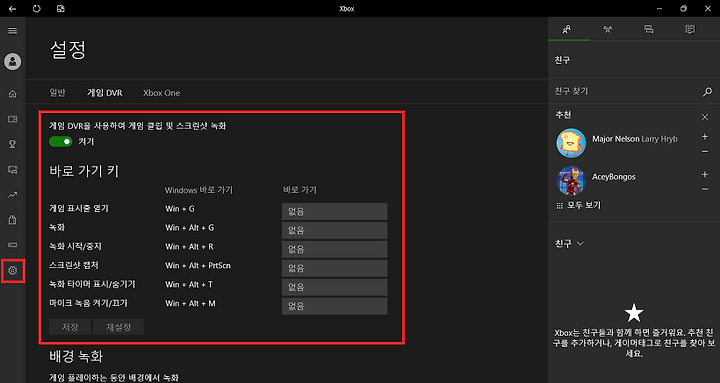The height and width of the screenshot is (383, 720).
Task: Click 모두 보기 under suggestions
Action: tap(579, 205)
